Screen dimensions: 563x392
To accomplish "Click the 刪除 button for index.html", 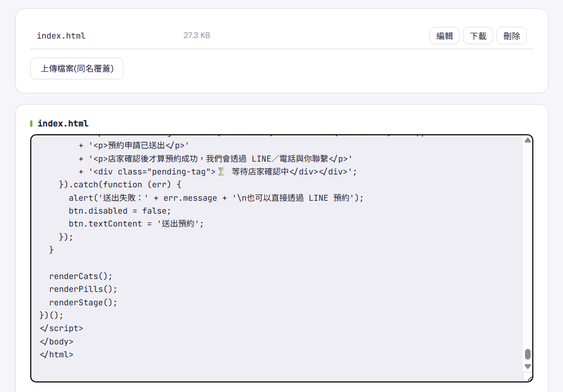I will (512, 36).
